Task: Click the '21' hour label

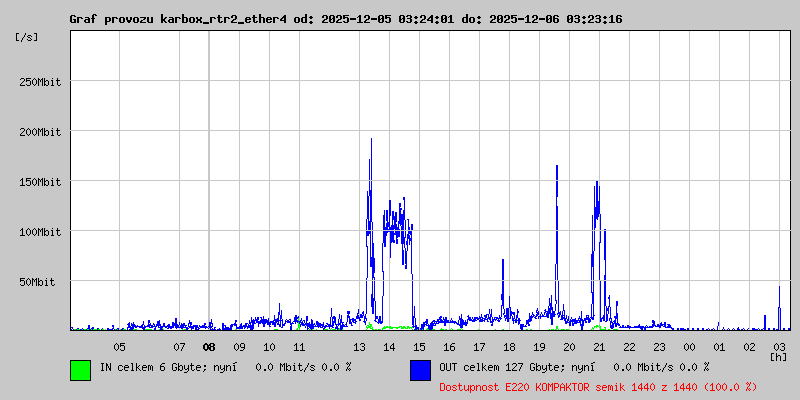Action: click(x=599, y=347)
